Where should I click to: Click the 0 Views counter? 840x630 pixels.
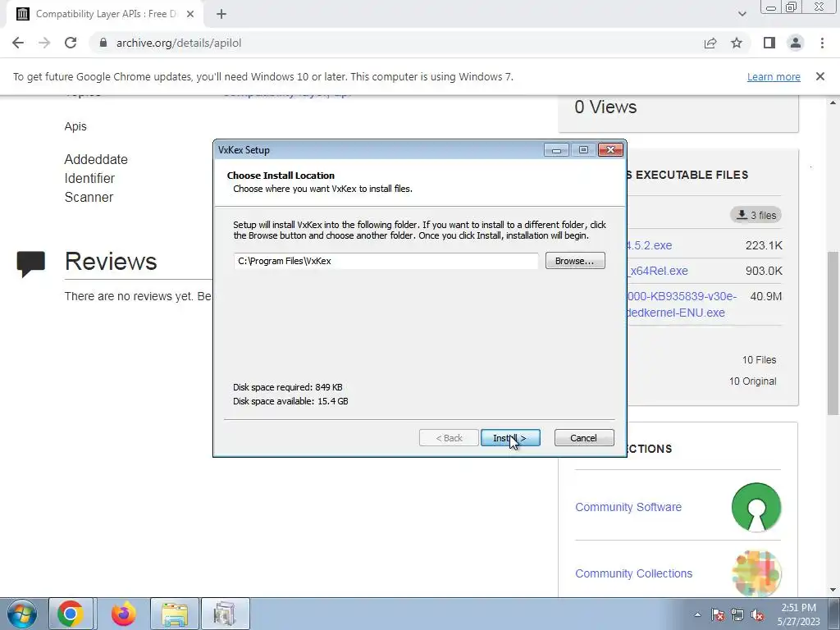point(606,107)
